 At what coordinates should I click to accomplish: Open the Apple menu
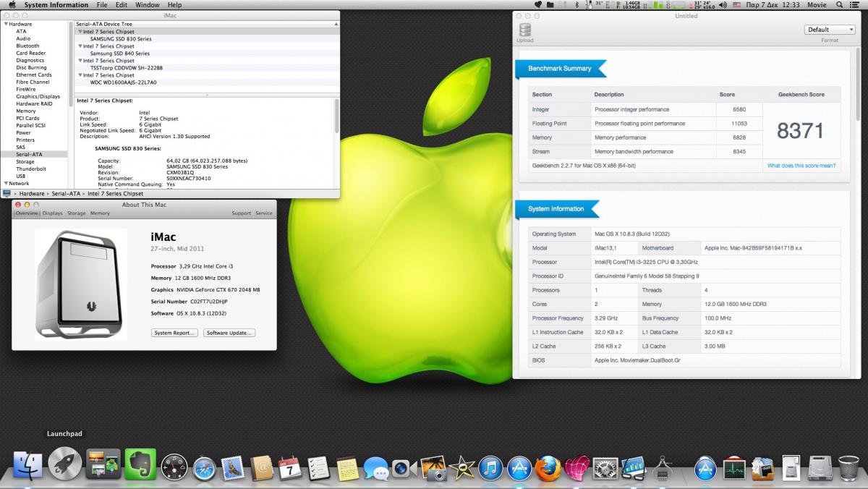(x=12, y=4)
